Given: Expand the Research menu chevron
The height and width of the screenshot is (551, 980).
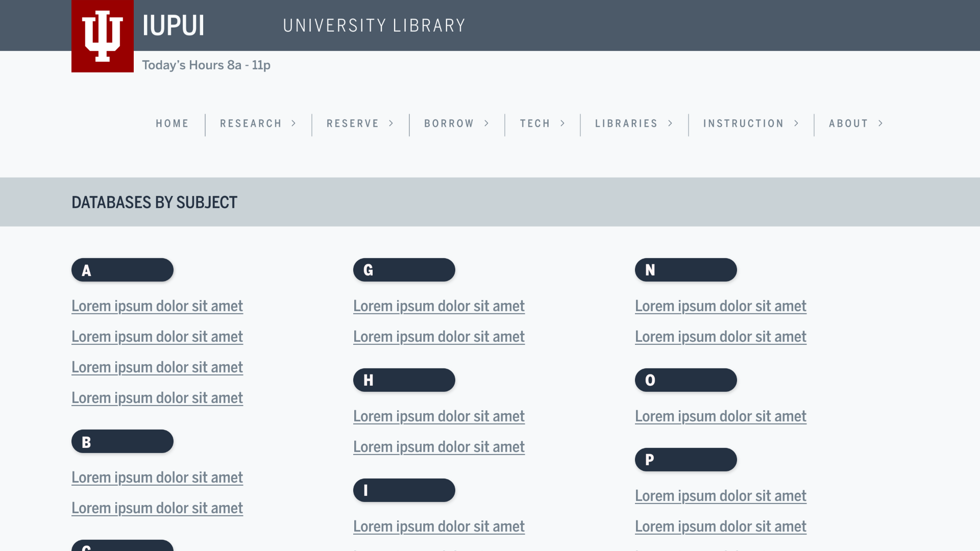Looking at the screenshot, I should pyautogui.click(x=294, y=123).
